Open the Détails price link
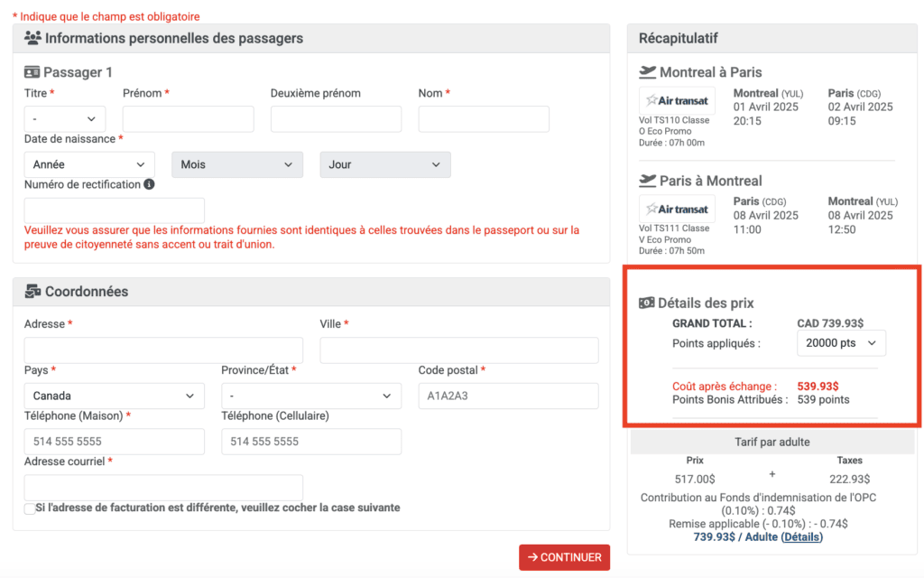 tap(801, 536)
